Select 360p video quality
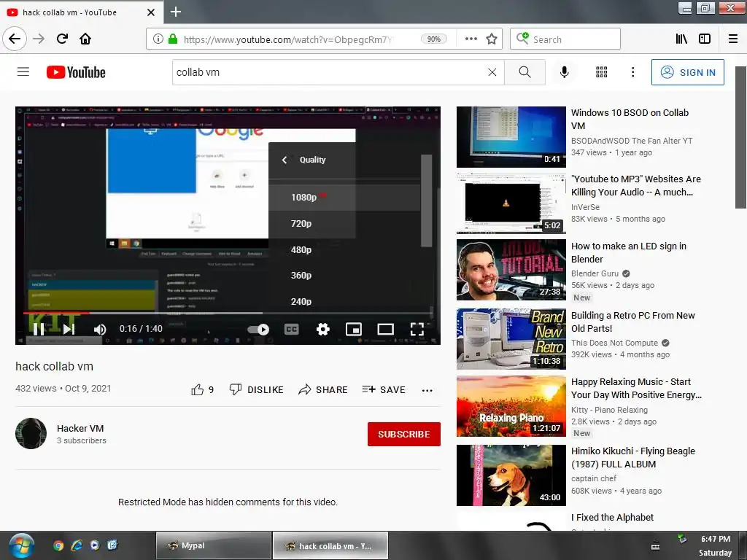This screenshot has height=560, width=747. 344,275
